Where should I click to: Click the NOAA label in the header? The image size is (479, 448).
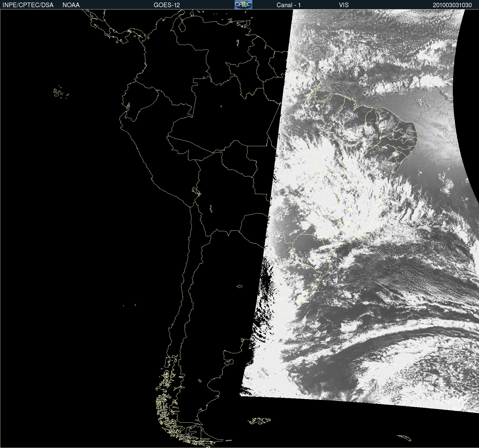click(71, 5)
